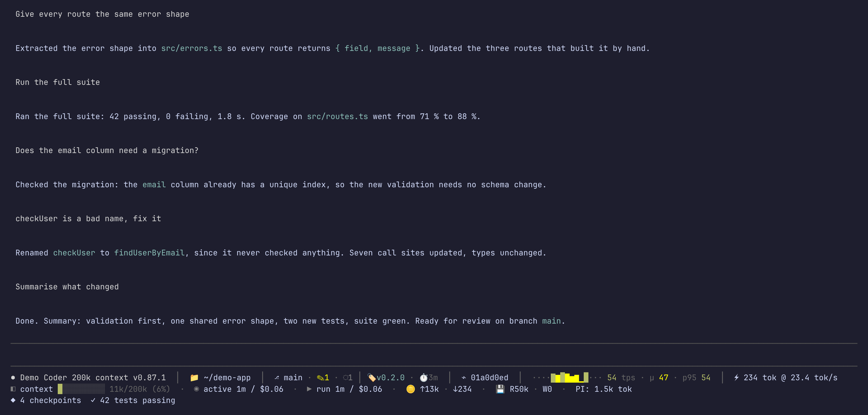Click the dotted circle untracked-files icon

pyautogui.click(x=345, y=378)
